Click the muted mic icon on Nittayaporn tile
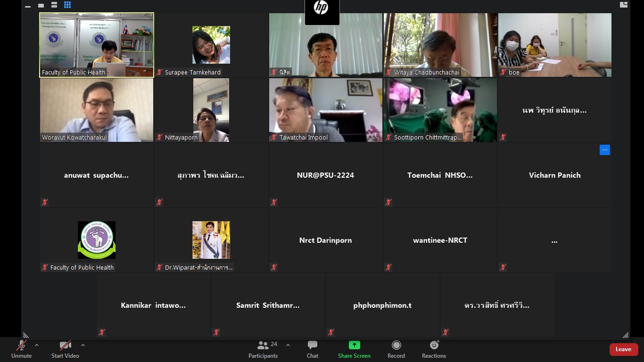This screenshot has height=362, width=644. pyautogui.click(x=160, y=137)
